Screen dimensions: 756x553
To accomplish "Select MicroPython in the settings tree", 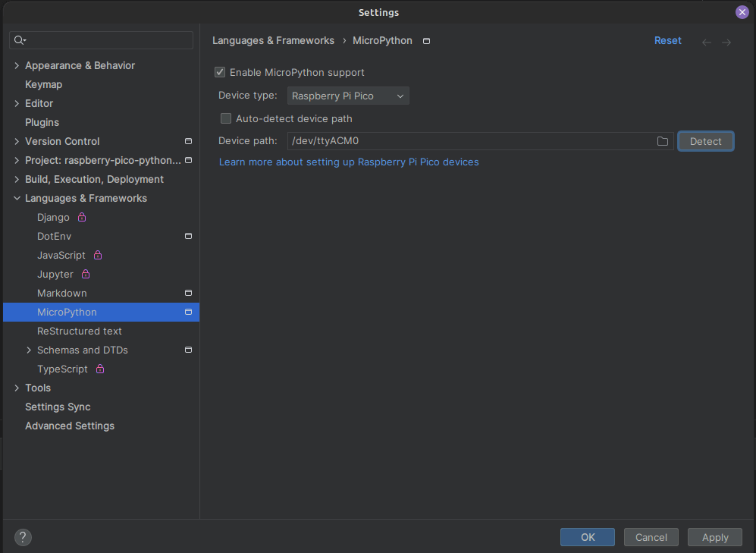I will tap(102, 312).
